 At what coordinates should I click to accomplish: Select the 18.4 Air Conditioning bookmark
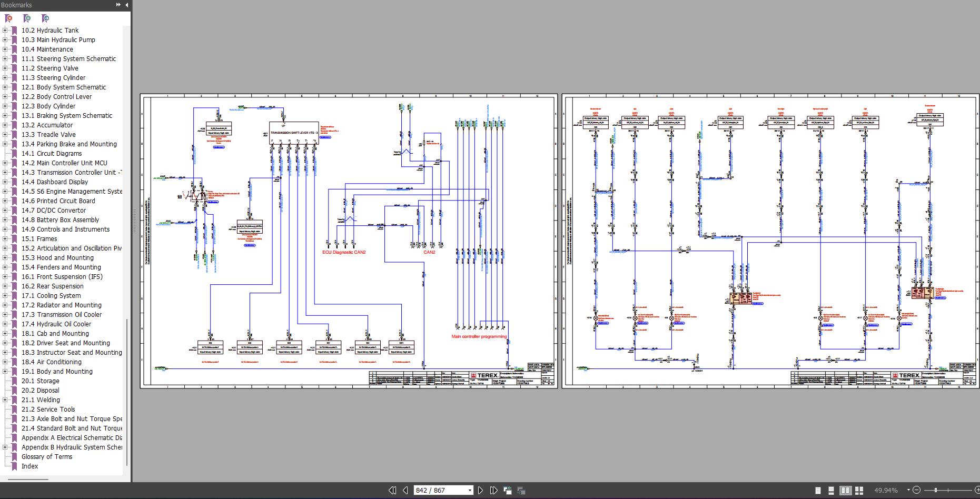tap(52, 362)
